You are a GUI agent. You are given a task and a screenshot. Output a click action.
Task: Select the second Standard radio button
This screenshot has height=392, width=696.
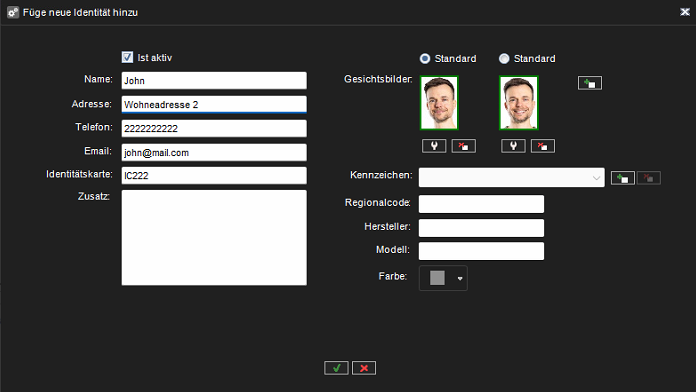click(504, 59)
